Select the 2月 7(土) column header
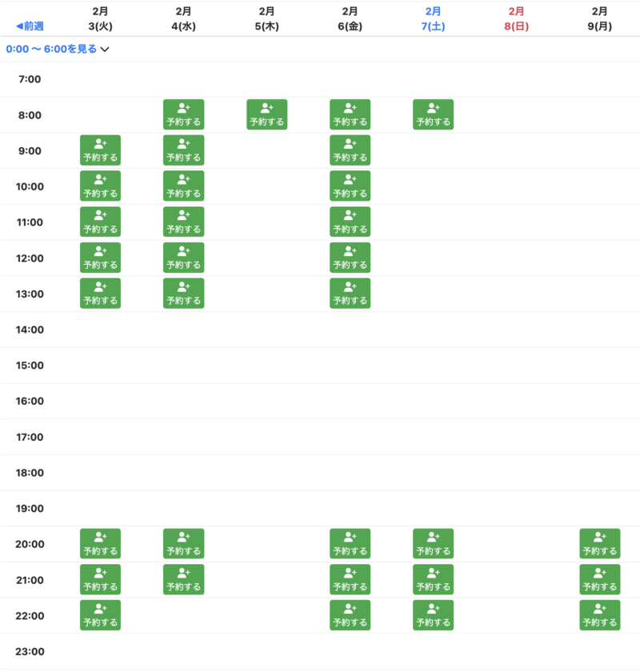The height and width of the screenshot is (672, 640). 433,18
